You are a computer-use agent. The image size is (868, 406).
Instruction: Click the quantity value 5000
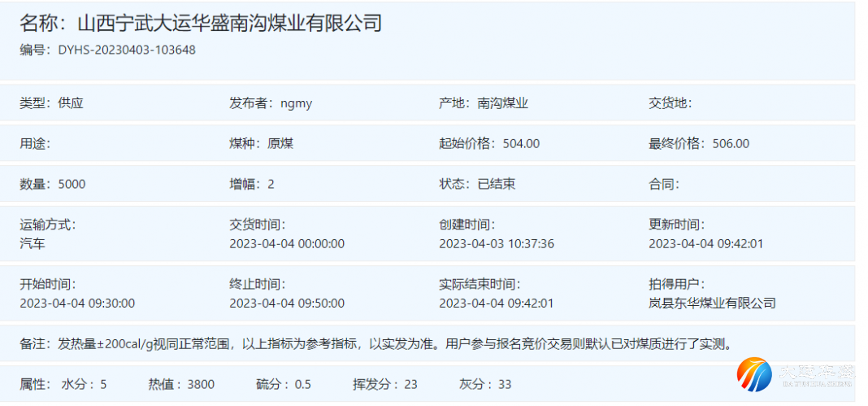click(x=72, y=184)
